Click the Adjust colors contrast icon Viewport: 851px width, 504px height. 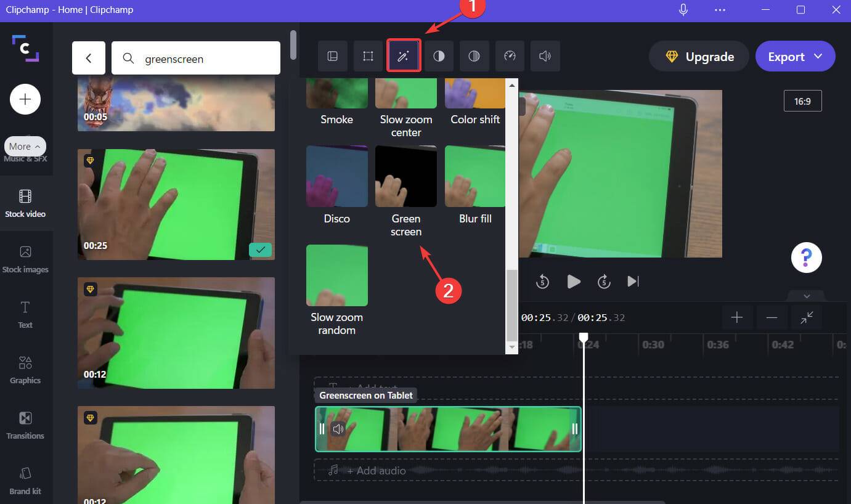[x=439, y=55]
